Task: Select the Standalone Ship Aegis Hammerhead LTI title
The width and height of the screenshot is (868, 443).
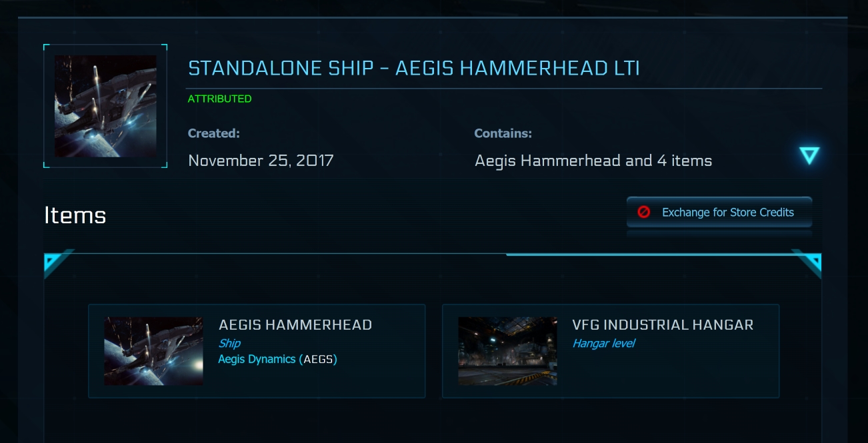Action: [x=413, y=68]
